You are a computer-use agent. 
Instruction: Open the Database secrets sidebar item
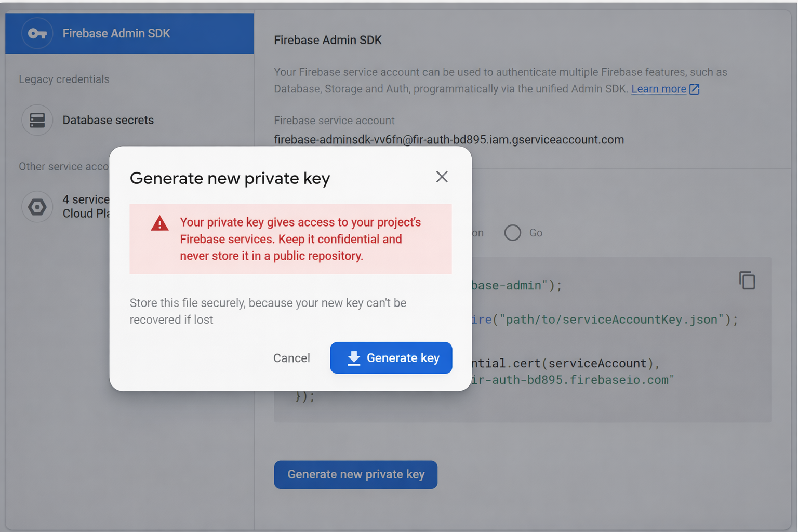108,120
